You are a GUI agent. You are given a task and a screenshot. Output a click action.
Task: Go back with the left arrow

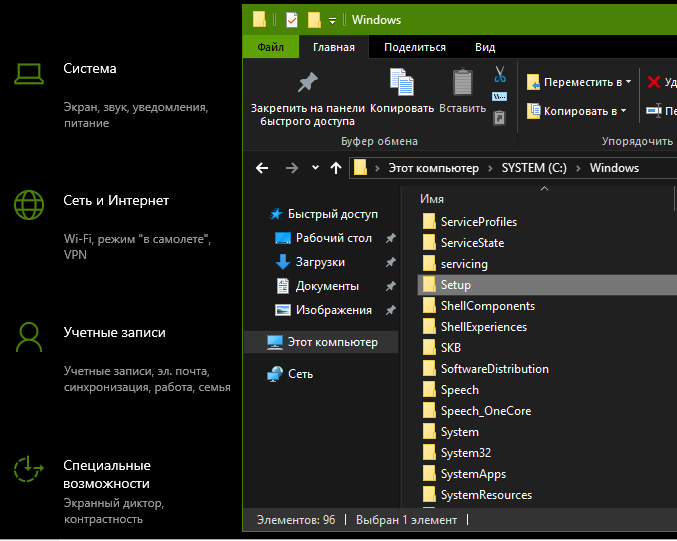coord(262,168)
